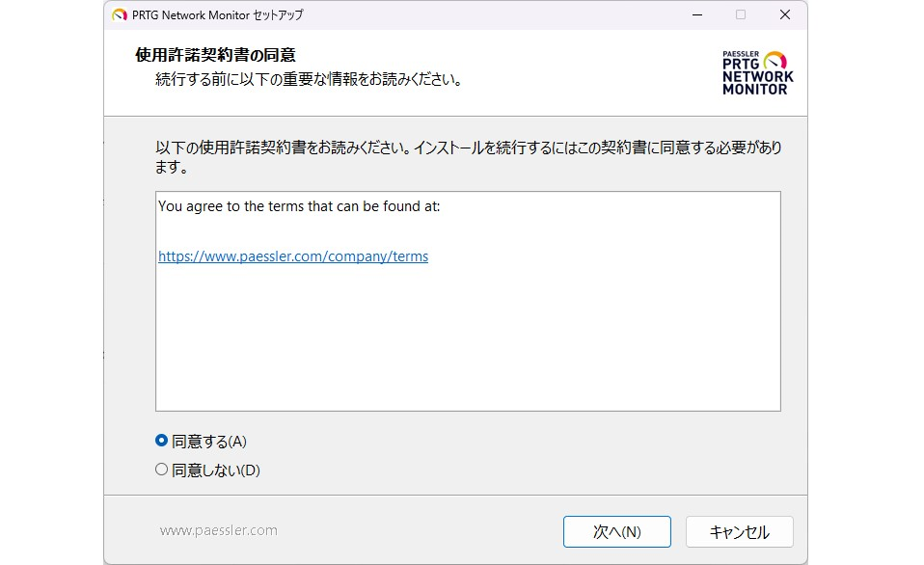
Task: Open the paessler.com/company/terms link
Action: [293, 256]
